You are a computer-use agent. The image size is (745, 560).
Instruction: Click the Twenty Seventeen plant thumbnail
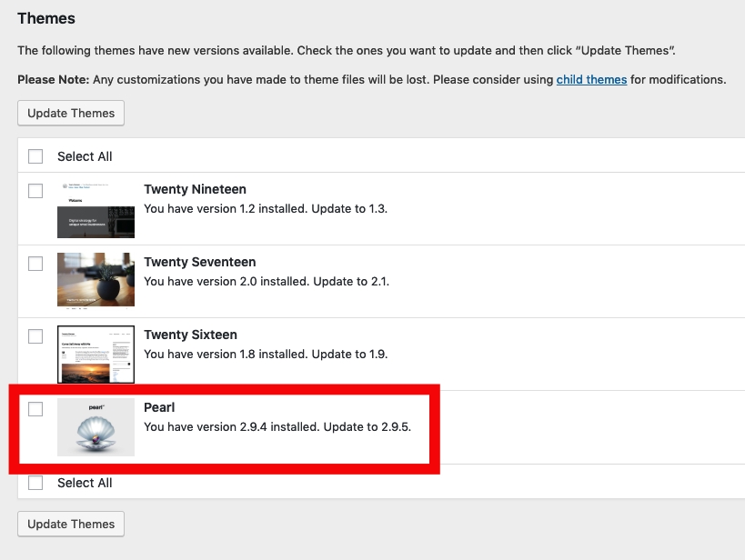[x=96, y=280]
